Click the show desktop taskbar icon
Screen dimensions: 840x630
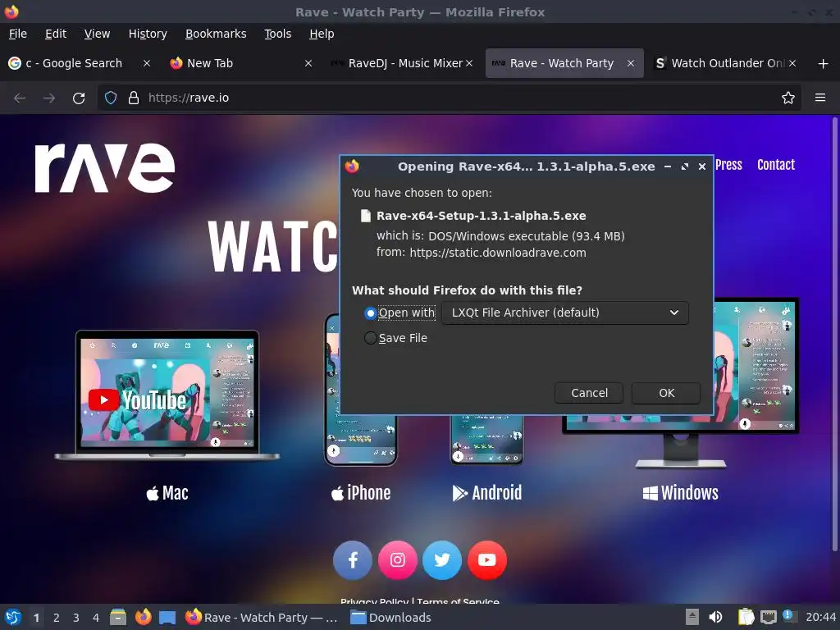tap(167, 617)
